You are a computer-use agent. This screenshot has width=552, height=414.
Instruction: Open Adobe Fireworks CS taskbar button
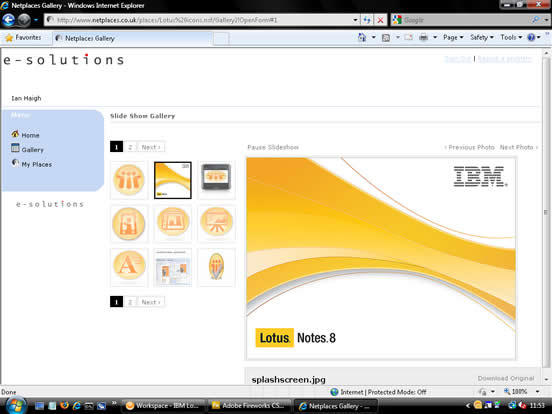point(249,406)
